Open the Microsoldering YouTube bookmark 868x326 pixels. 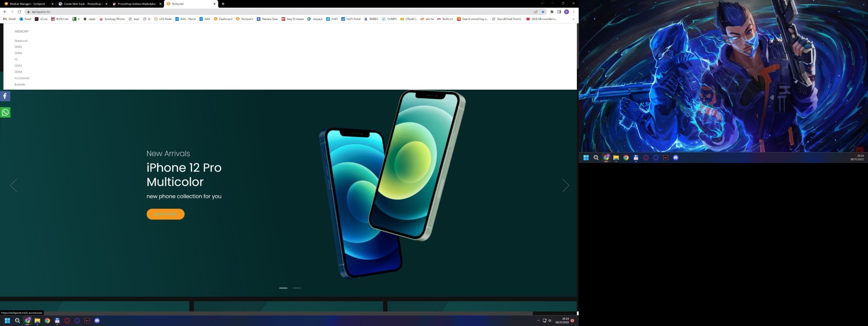tap(541, 19)
